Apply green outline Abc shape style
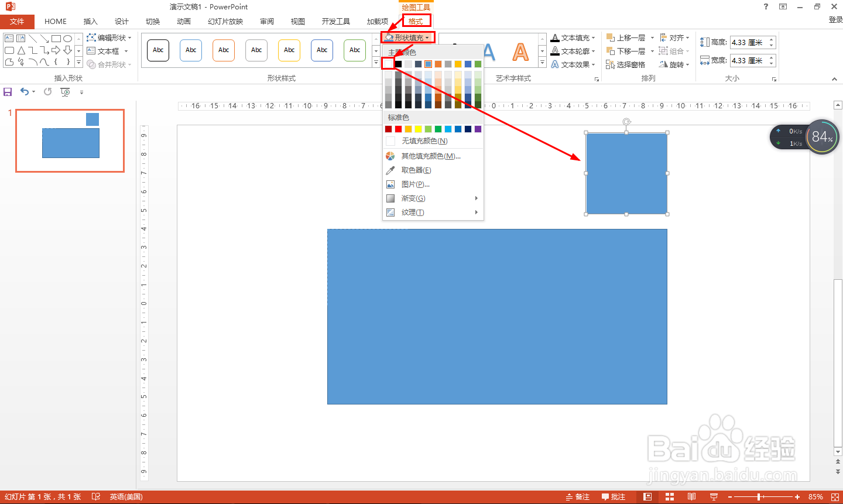 [x=355, y=50]
